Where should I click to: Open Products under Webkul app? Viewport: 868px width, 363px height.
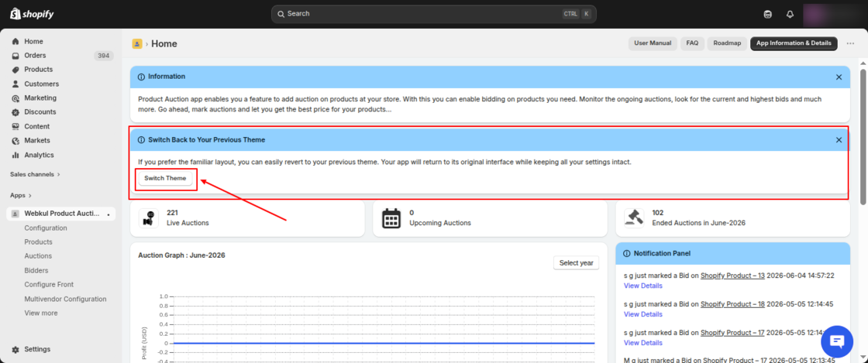38,242
